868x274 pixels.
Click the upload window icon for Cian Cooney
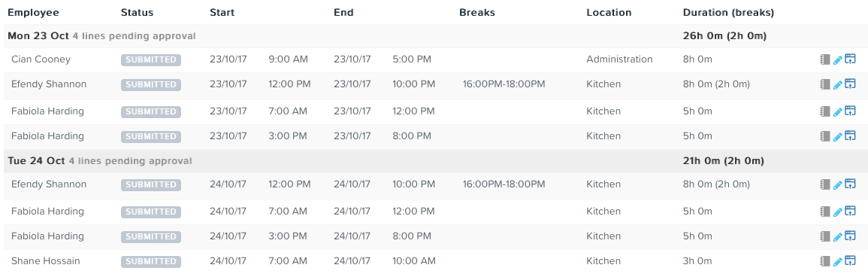(x=850, y=59)
